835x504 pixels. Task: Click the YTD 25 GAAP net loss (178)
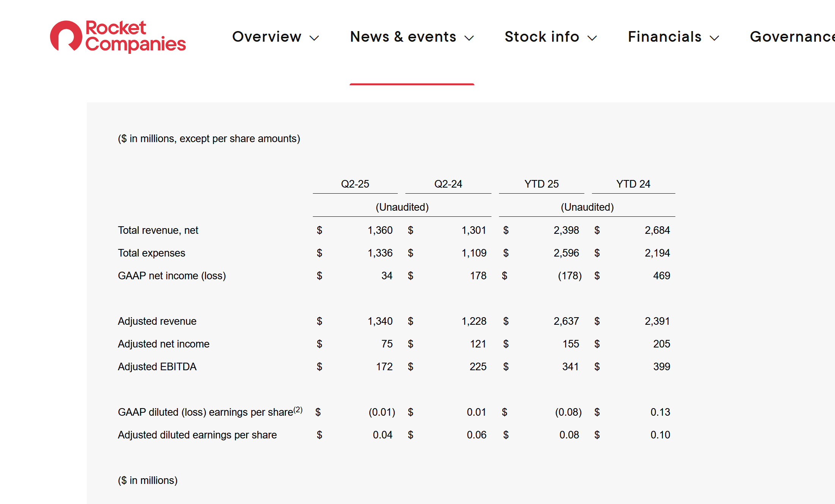pyautogui.click(x=569, y=276)
